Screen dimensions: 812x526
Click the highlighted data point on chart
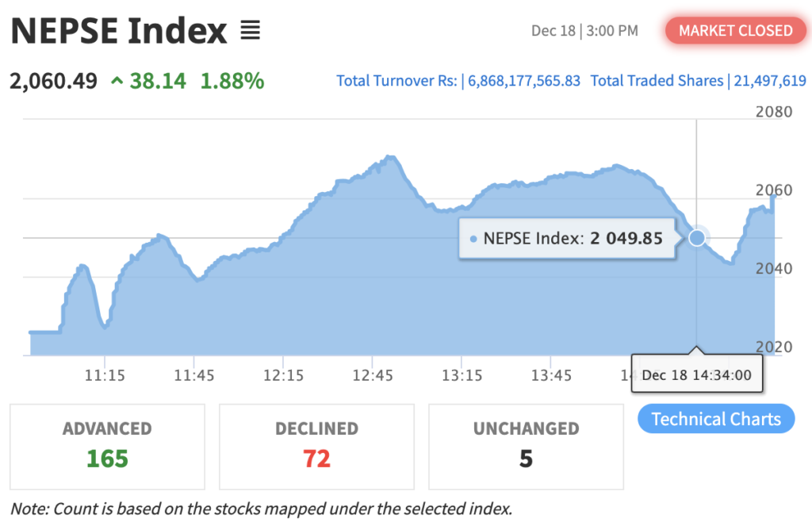[697, 237]
